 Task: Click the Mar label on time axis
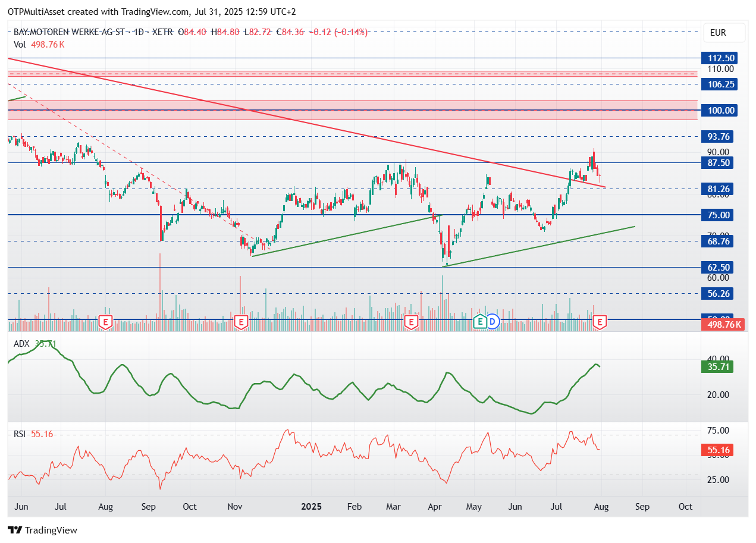(393, 507)
